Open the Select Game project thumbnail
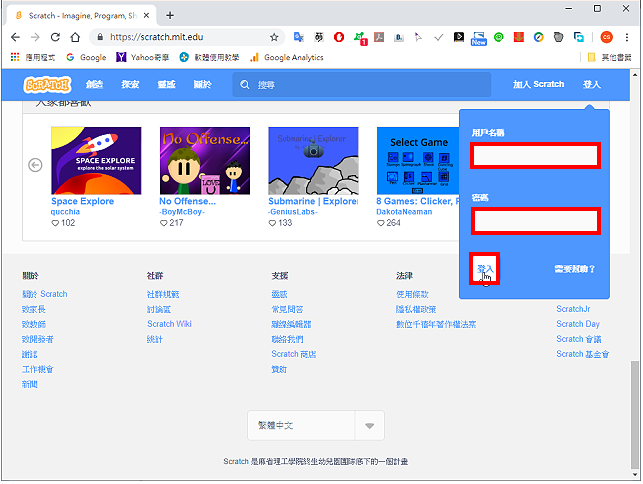643x484 pixels. [418, 161]
